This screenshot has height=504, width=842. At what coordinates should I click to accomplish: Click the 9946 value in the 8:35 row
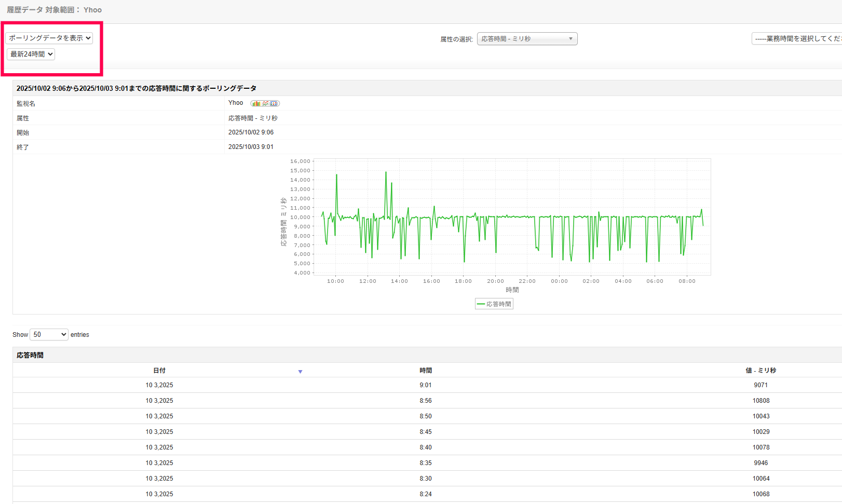761,463
